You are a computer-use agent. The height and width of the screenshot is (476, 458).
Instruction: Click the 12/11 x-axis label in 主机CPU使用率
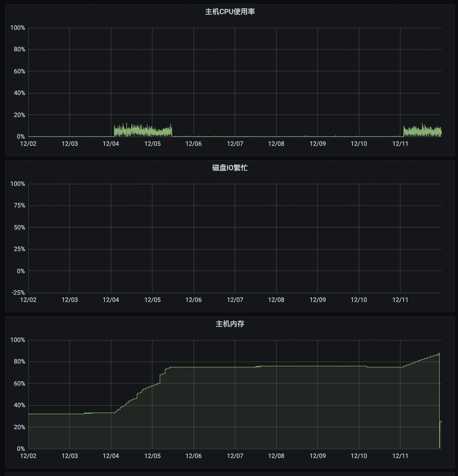click(x=400, y=144)
